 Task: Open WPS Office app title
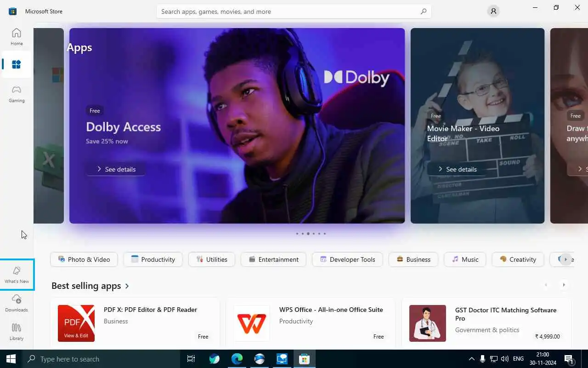331,310
